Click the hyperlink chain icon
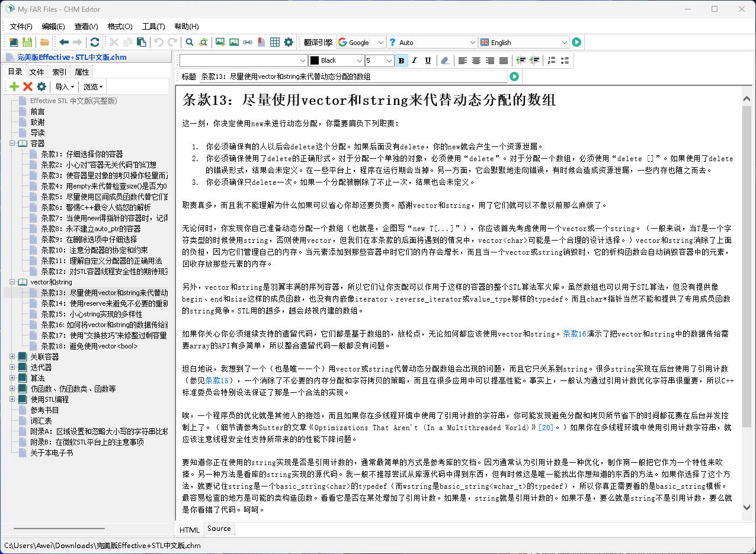 [248, 42]
